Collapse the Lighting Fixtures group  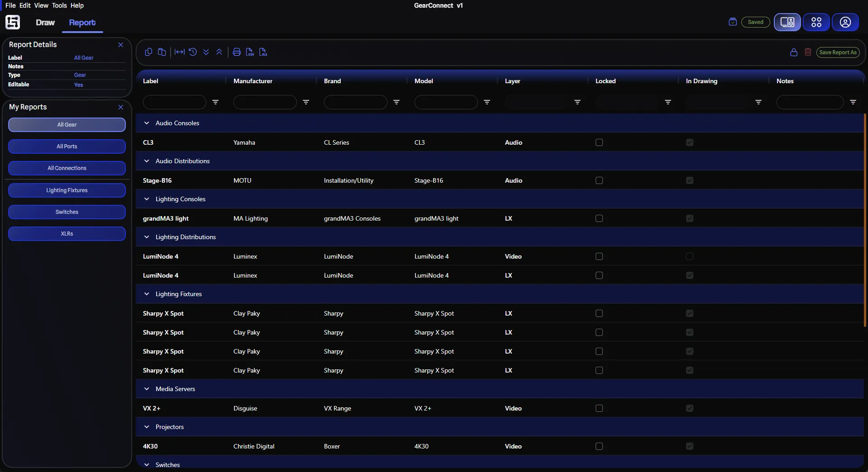147,294
